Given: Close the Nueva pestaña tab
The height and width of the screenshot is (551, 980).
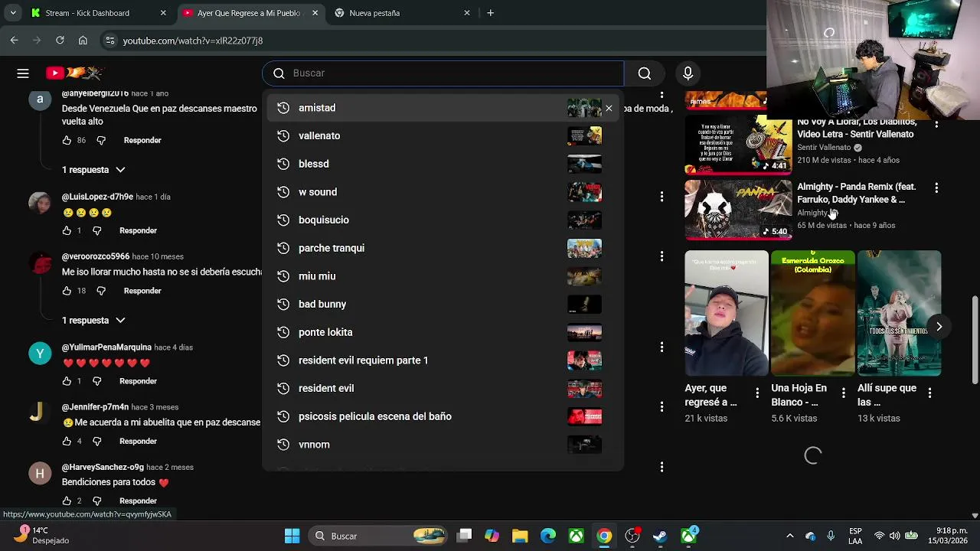Looking at the screenshot, I should pyautogui.click(x=467, y=13).
